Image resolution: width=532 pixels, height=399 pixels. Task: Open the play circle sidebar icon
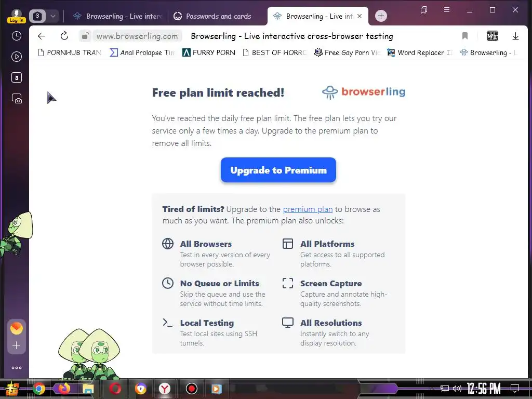[x=16, y=57]
